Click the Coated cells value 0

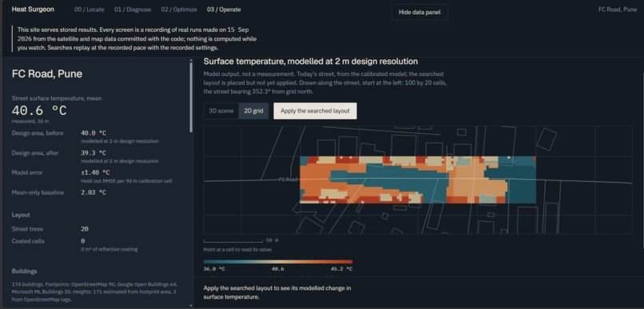(x=83, y=241)
